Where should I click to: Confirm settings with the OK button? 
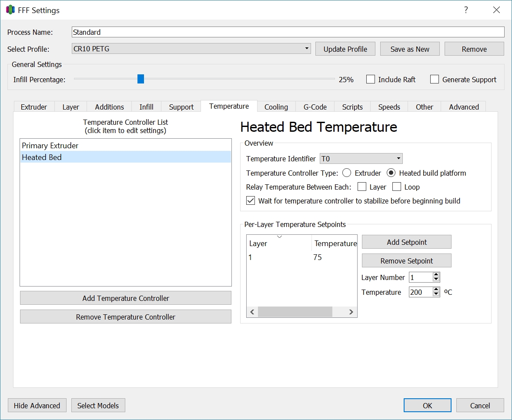coord(428,405)
